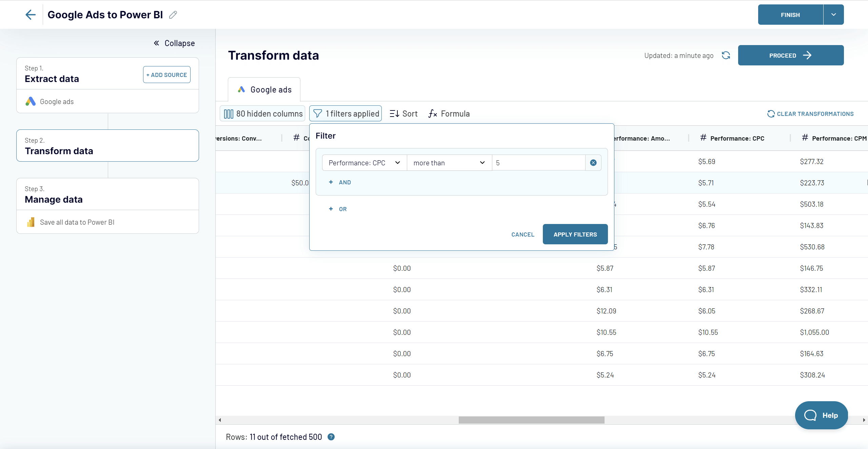
Task: Click CANCEL in the Filter dialog
Action: click(x=522, y=234)
